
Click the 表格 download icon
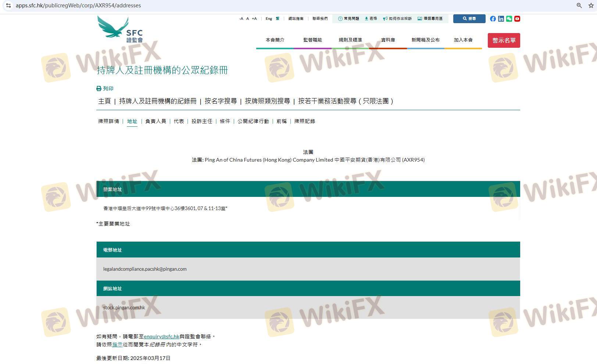point(366,19)
